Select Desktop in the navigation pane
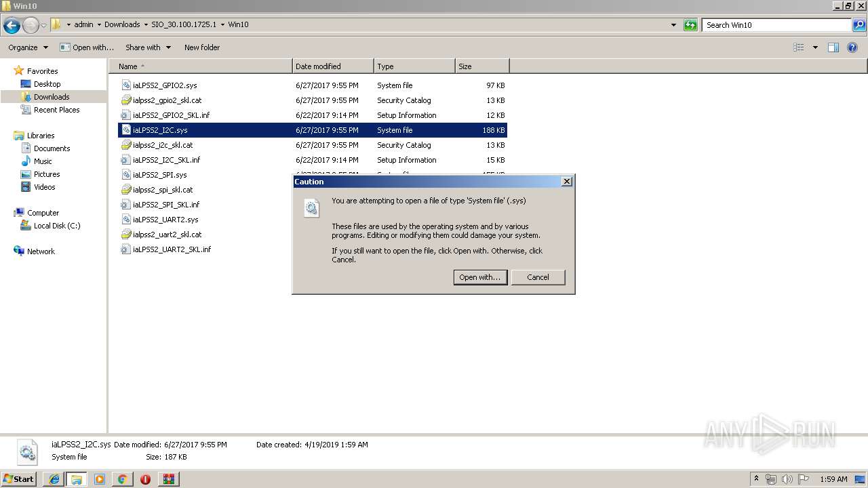The height and width of the screenshot is (488, 868). tap(47, 84)
